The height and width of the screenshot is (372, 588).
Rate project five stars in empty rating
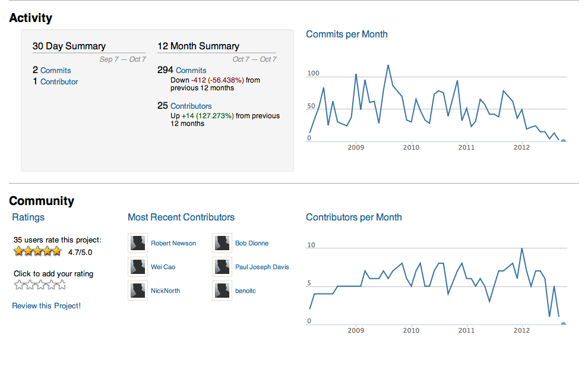tap(61, 285)
